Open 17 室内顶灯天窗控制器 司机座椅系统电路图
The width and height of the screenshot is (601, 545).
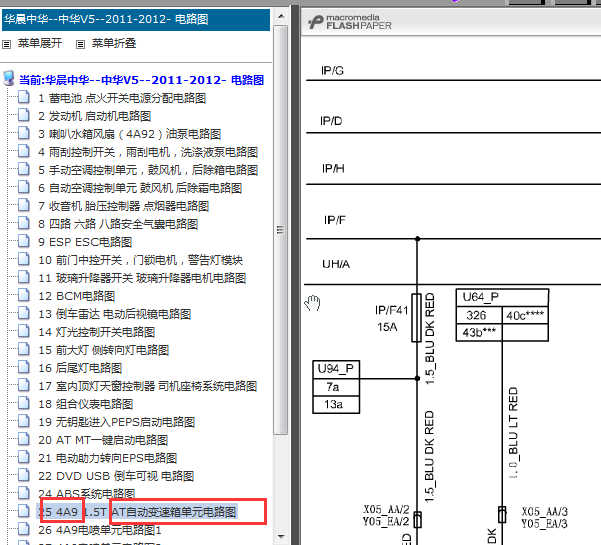point(147,386)
